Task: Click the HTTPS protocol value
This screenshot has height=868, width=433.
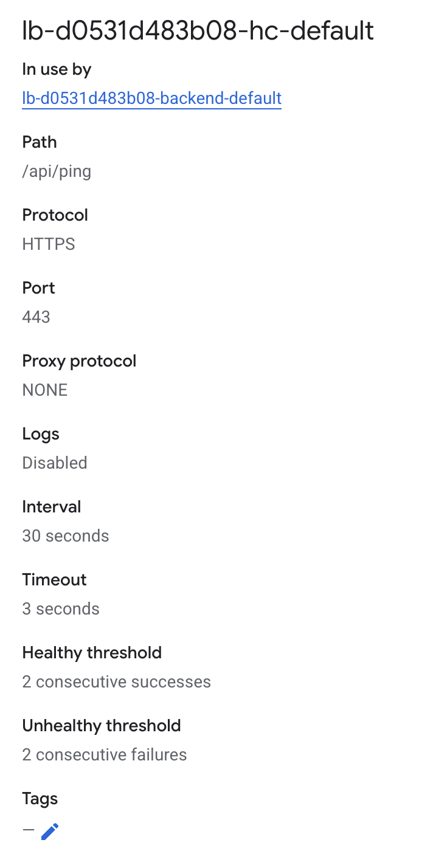Action: 49,244
